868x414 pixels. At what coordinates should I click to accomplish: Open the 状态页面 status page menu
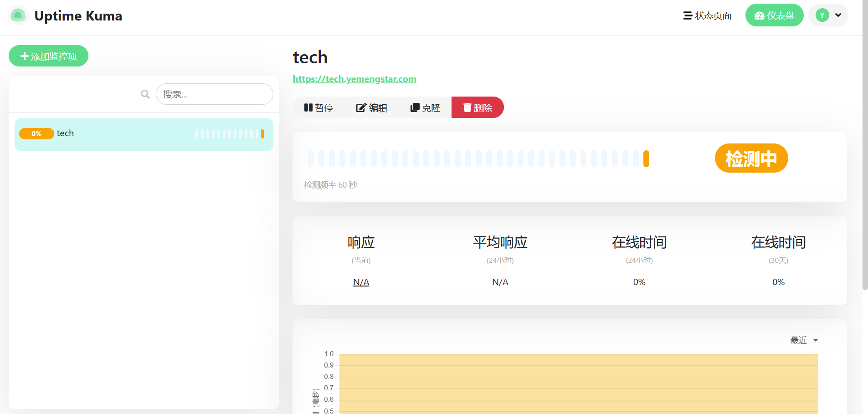click(x=713, y=15)
